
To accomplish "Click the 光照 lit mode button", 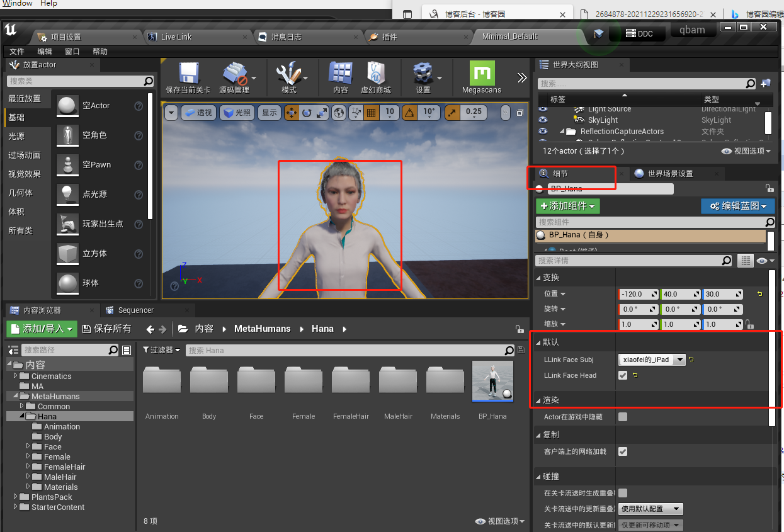I will pyautogui.click(x=237, y=113).
